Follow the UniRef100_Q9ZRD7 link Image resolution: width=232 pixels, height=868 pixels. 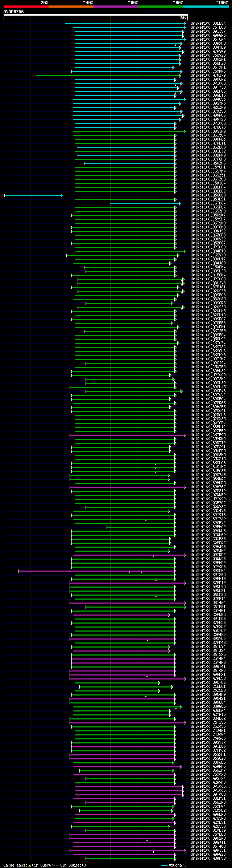coord(208,555)
